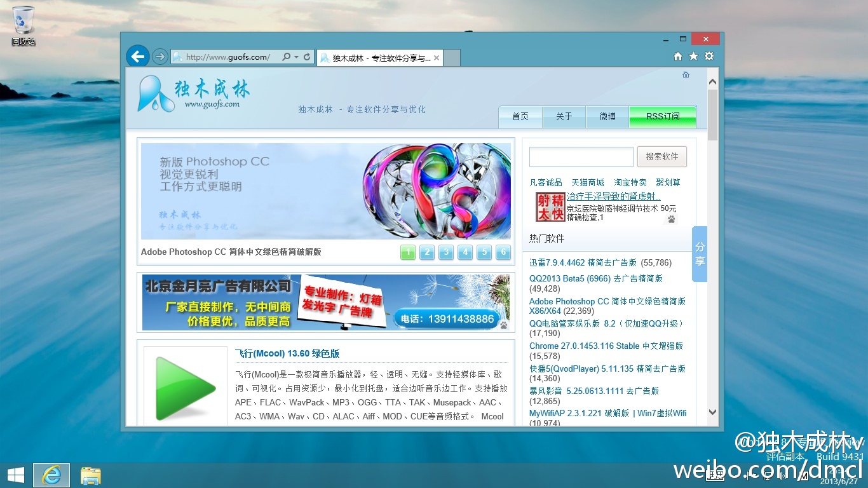Click the 分享 share side tab
This screenshot has height=488, width=868.
[699, 254]
